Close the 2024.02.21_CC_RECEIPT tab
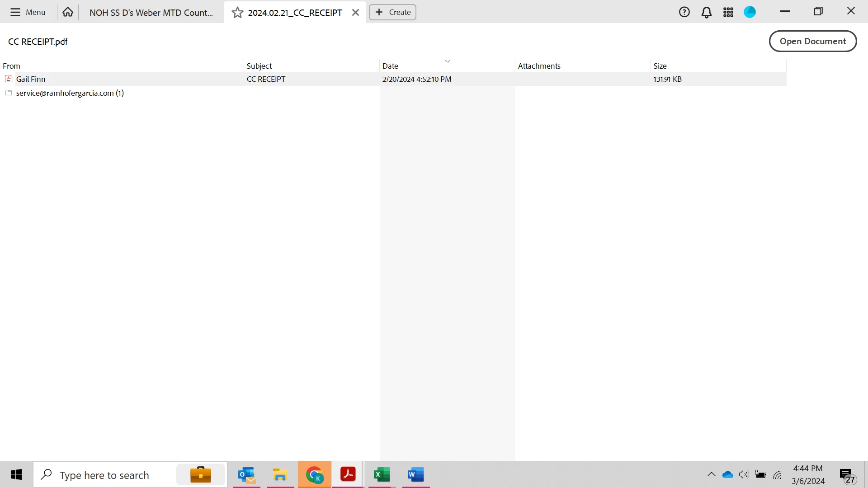 point(355,13)
